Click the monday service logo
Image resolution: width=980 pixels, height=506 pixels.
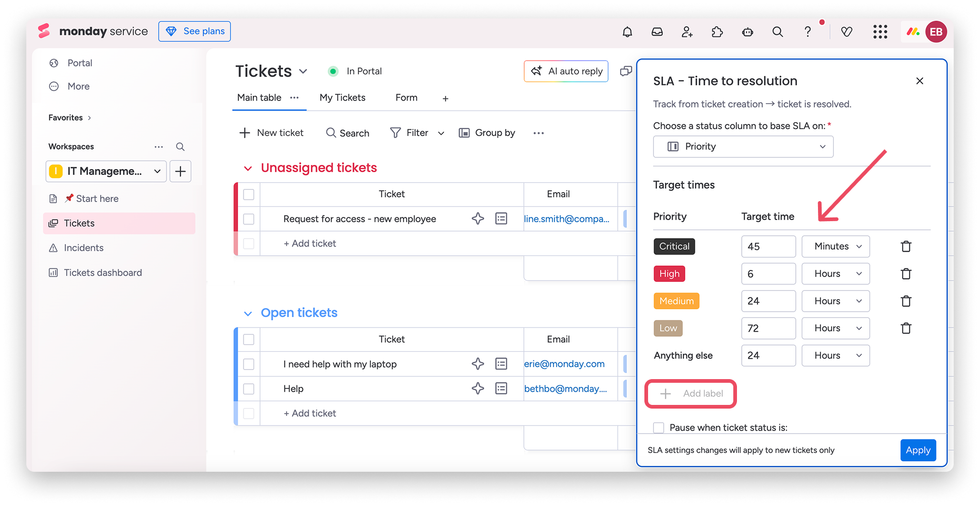coord(93,31)
